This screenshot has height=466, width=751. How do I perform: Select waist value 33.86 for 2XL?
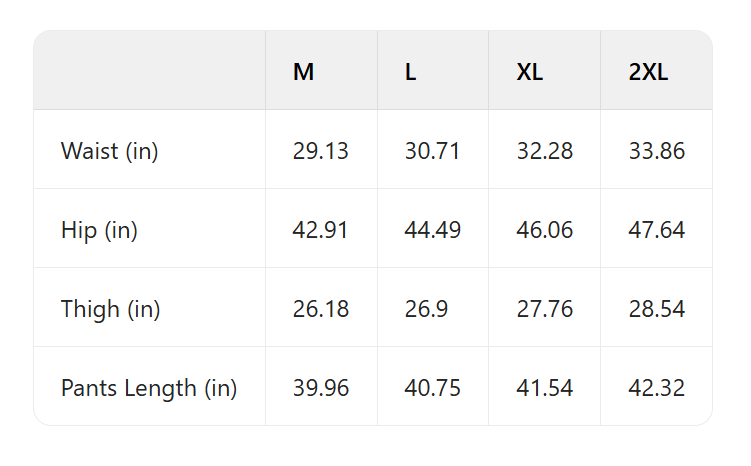pyautogui.click(x=657, y=151)
